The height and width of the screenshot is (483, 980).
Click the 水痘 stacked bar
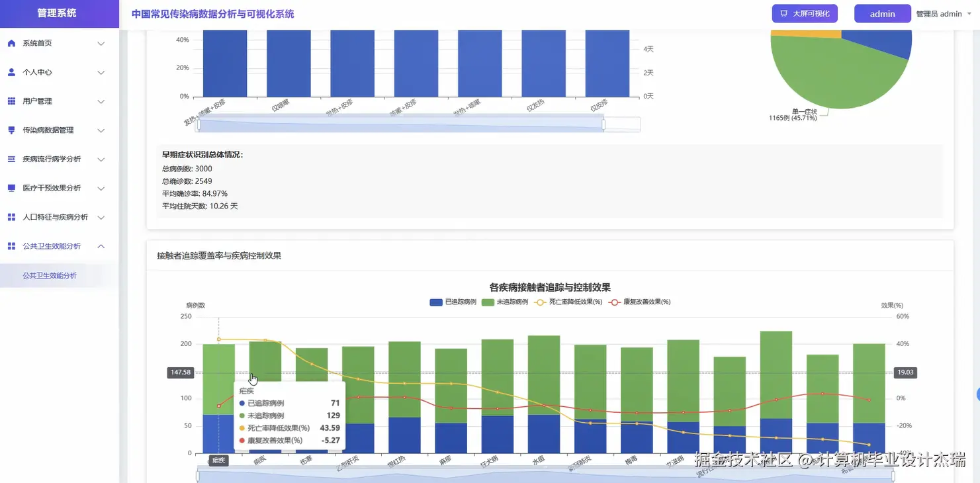[544, 394]
